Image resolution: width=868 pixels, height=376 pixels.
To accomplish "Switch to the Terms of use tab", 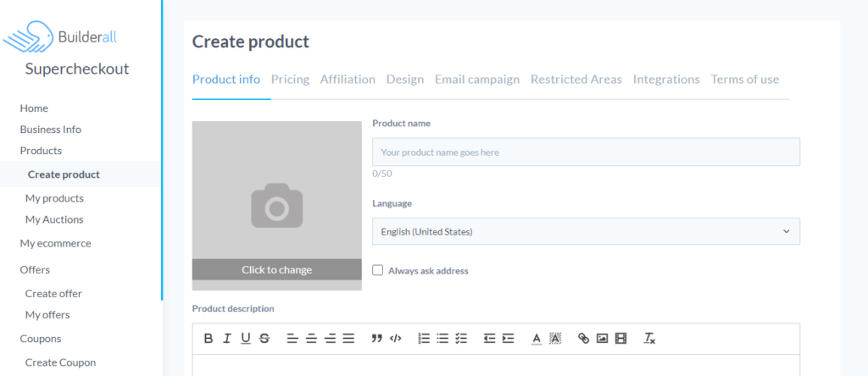I will (x=745, y=79).
